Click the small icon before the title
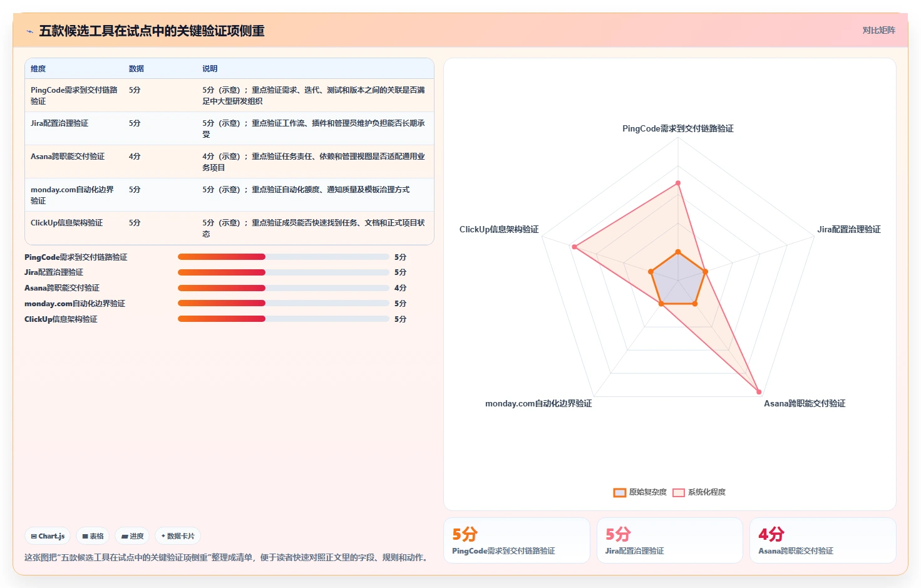 [x=29, y=31]
